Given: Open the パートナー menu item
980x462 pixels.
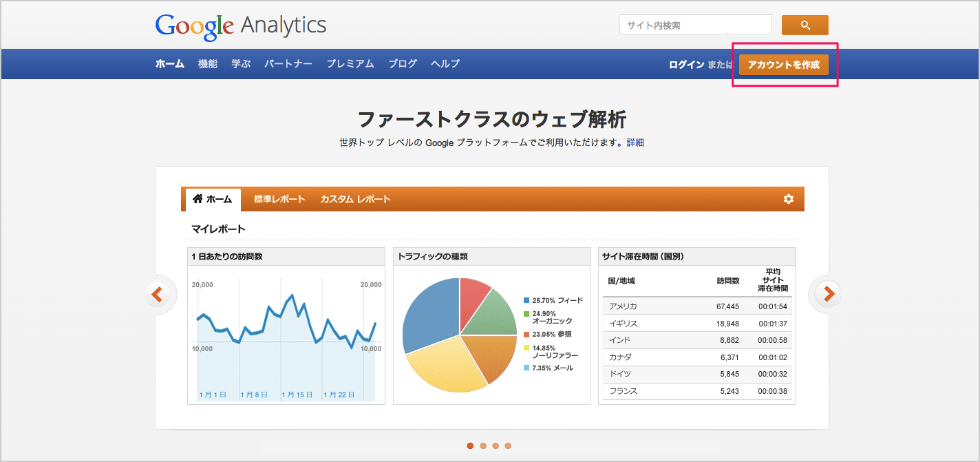Looking at the screenshot, I should click(288, 64).
